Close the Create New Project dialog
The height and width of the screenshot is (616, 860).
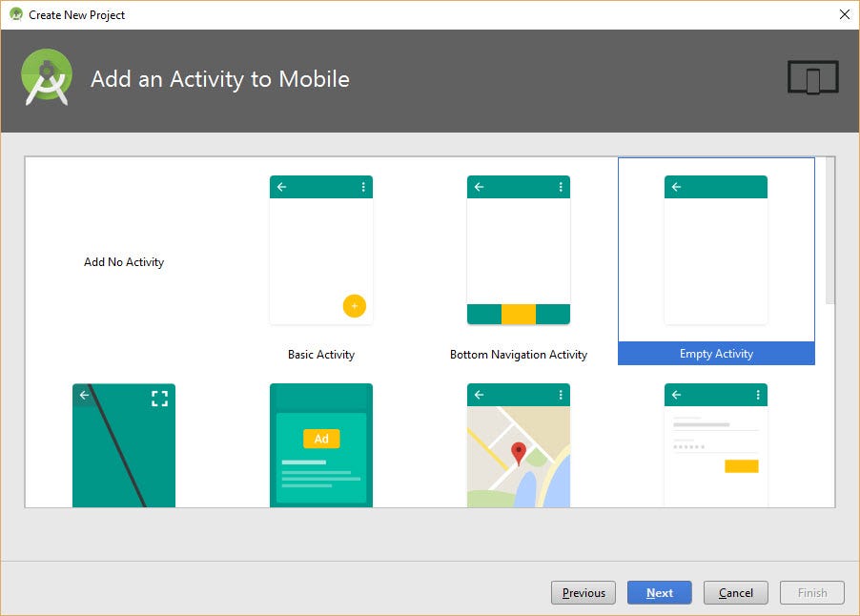coord(845,15)
